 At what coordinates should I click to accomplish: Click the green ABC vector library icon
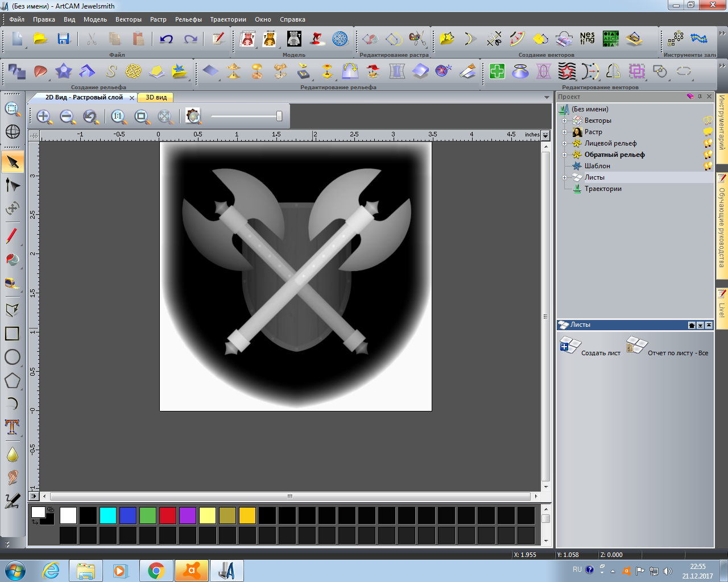tap(611, 39)
